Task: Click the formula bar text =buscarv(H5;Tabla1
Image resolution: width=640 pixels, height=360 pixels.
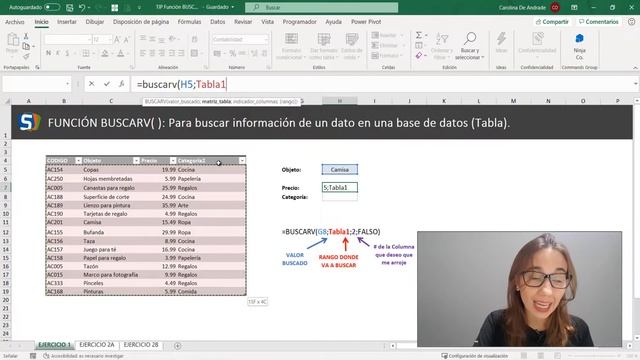Action: tap(182, 84)
